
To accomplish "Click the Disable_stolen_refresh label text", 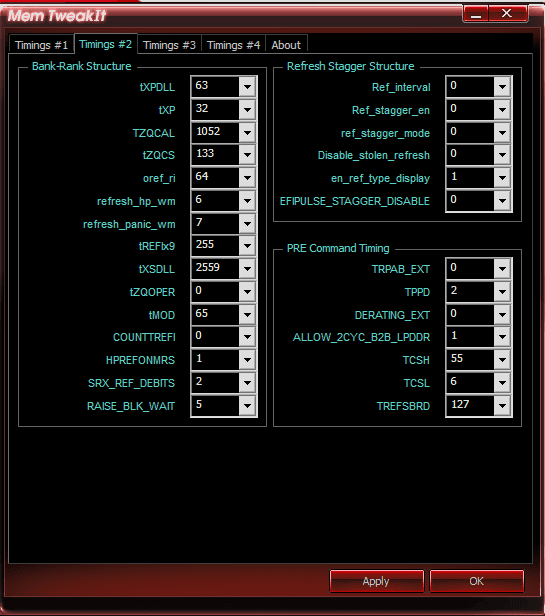I will tap(374, 155).
